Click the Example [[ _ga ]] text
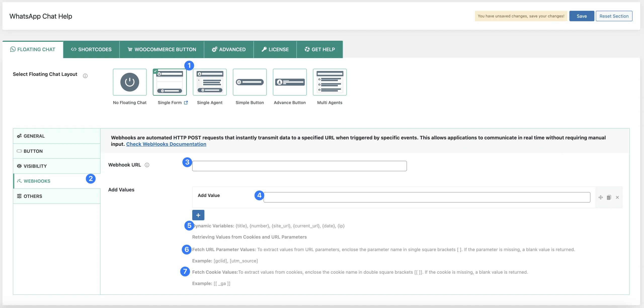Image resolution: width=644 pixels, height=308 pixels. click(x=211, y=283)
